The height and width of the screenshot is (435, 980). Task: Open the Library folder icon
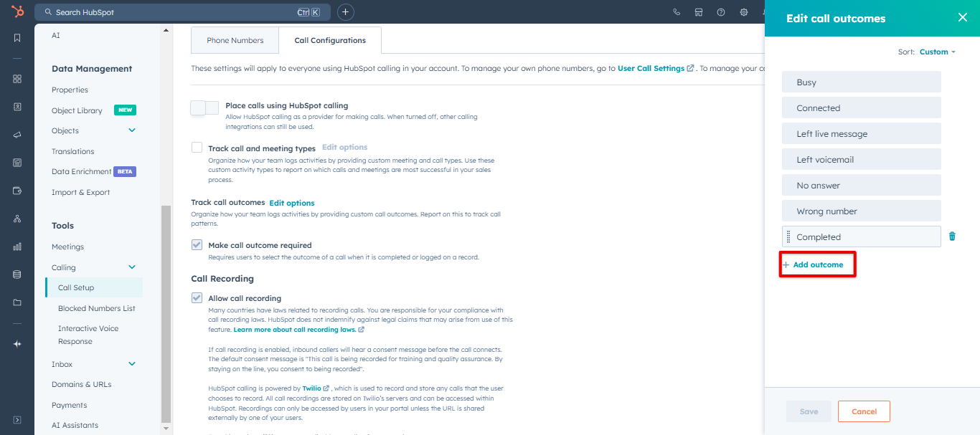coord(17,302)
